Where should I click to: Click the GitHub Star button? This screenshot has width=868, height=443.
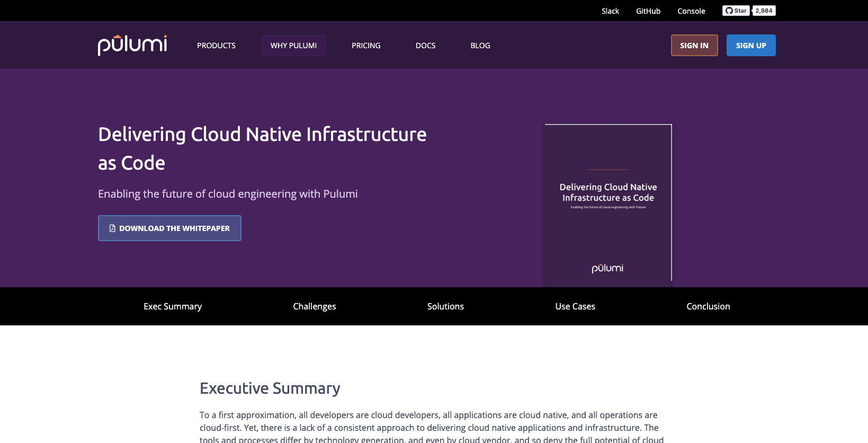[x=736, y=11]
